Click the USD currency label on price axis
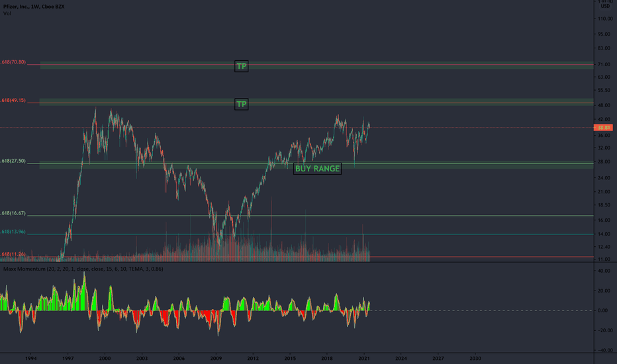The width and height of the screenshot is (617, 364). (605, 7)
